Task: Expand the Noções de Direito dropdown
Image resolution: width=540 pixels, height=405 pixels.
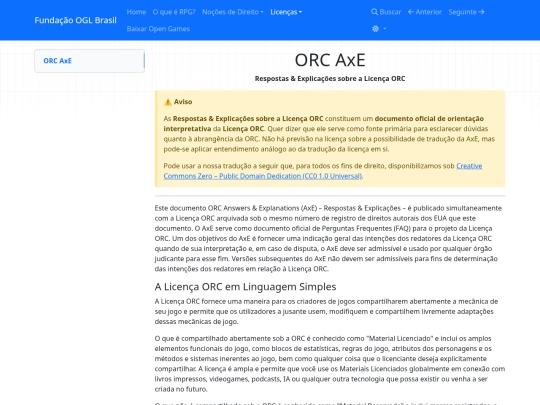Action: click(233, 12)
